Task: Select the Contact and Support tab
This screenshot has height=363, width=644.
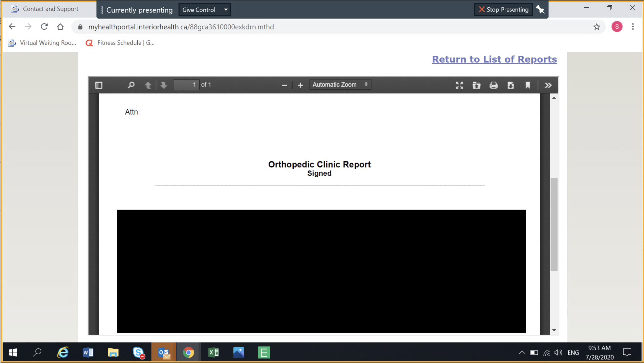Action: [x=50, y=9]
